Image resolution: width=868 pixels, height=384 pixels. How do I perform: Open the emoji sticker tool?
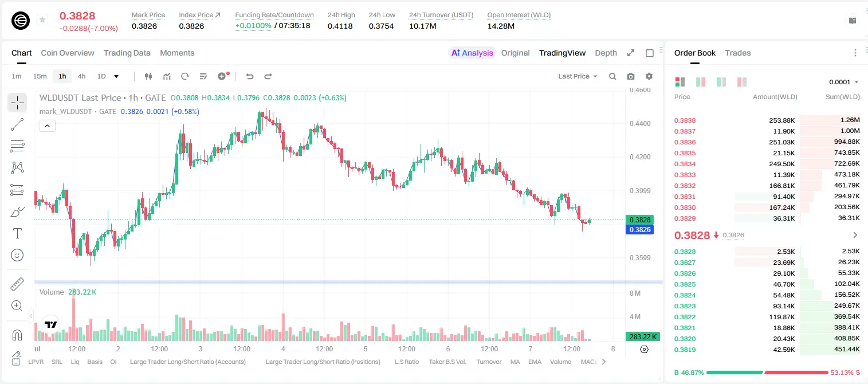(17, 255)
